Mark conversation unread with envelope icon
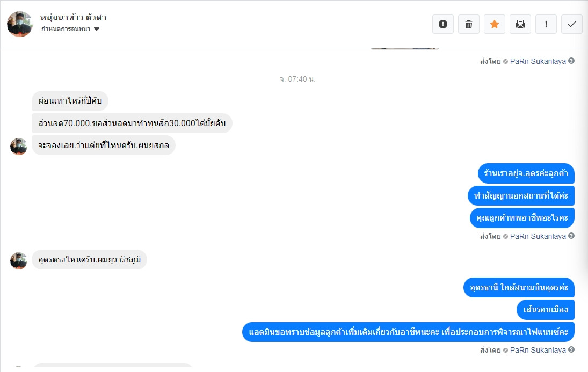Image resolution: width=588 pixels, height=372 pixels. [x=520, y=24]
